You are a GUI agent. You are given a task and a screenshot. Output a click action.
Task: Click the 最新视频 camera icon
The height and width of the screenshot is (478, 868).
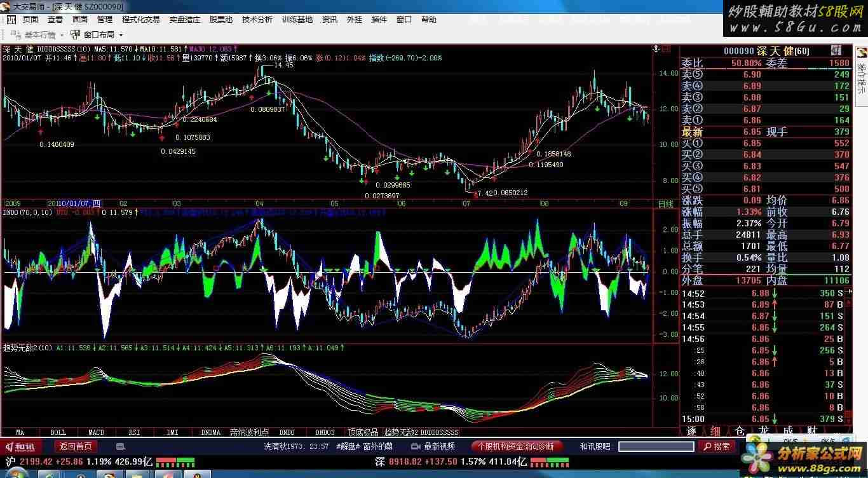(x=417, y=446)
